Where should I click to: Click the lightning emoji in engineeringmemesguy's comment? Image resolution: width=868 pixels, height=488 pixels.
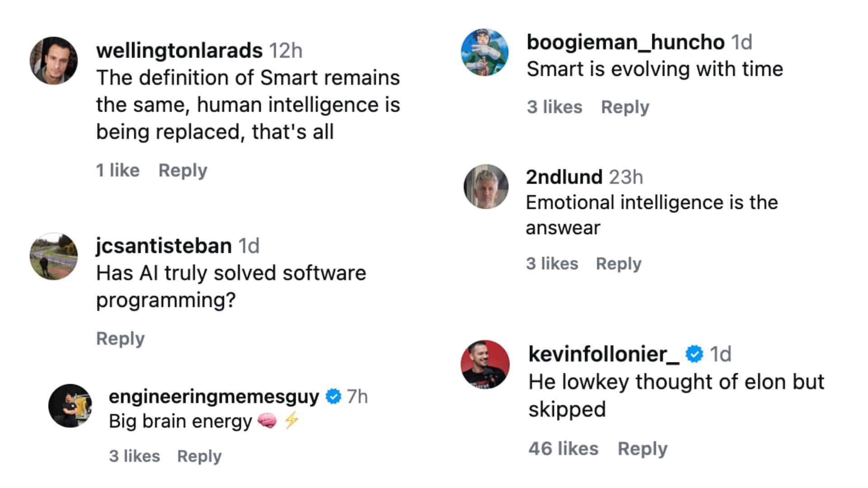[293, 421]
